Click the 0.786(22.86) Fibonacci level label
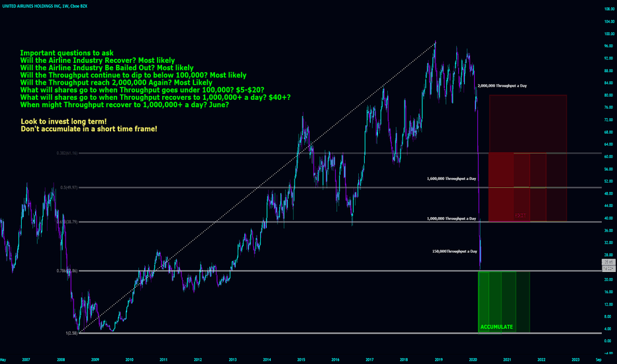Image resolution: width=617 pixels, height=364 pixels. coord(67,271)
